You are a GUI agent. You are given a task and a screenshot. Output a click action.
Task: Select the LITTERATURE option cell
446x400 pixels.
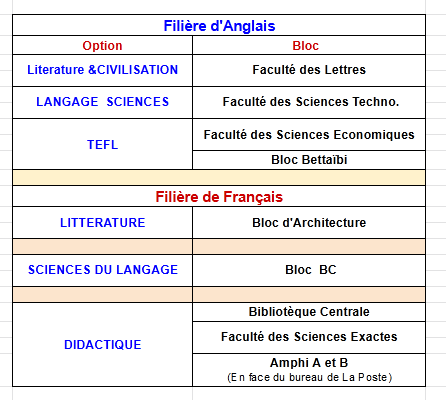pos(102,222)
